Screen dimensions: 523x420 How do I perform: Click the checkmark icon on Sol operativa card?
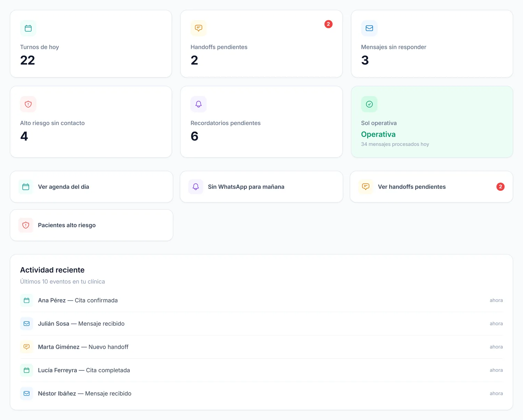[x=369, y=104]
